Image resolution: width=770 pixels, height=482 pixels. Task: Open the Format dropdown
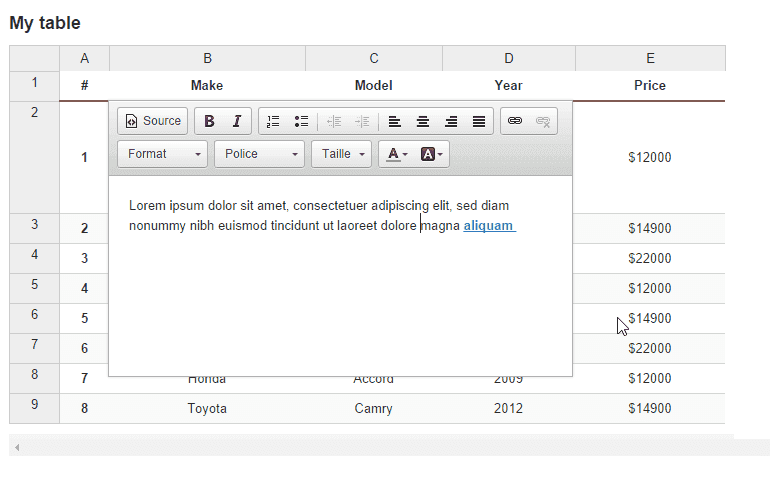pos(163,154)
